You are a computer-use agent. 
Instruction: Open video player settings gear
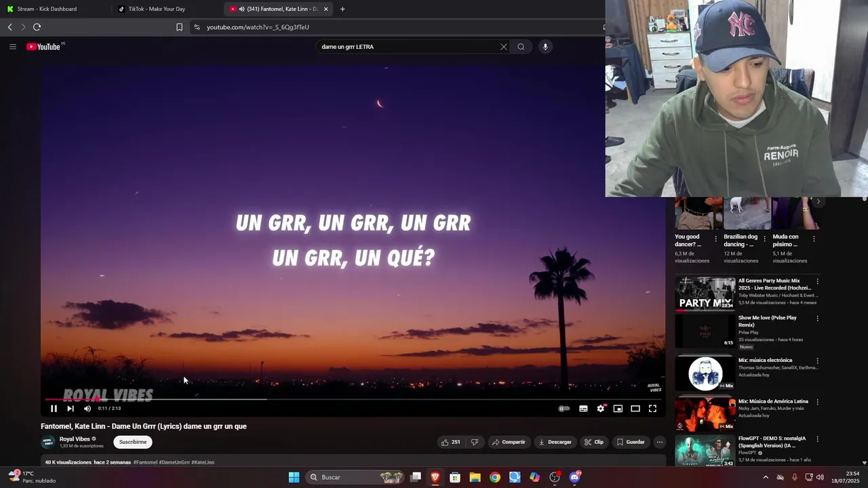coord(601,409)
